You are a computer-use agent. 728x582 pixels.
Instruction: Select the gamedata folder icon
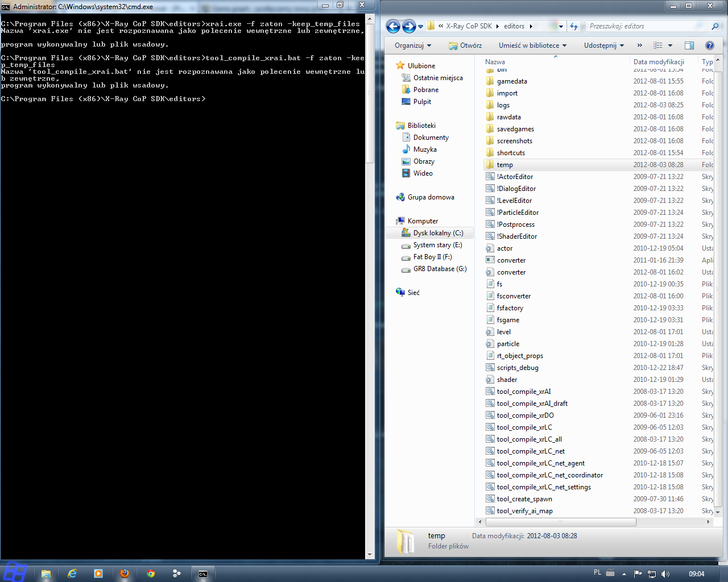[490, 81]
